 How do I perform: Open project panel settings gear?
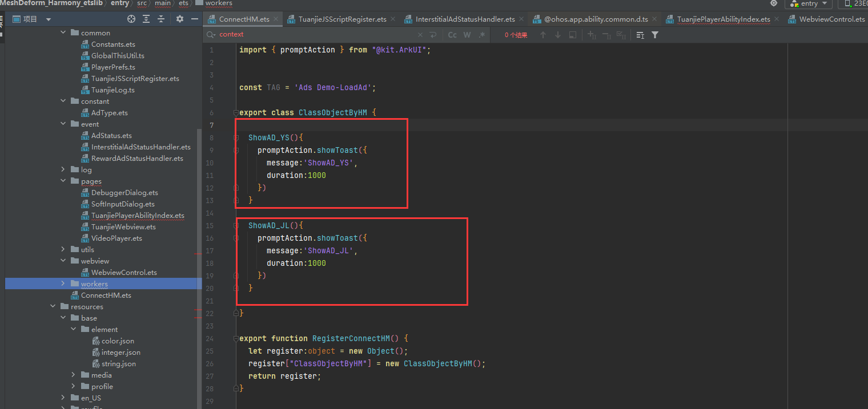point(180,19)
